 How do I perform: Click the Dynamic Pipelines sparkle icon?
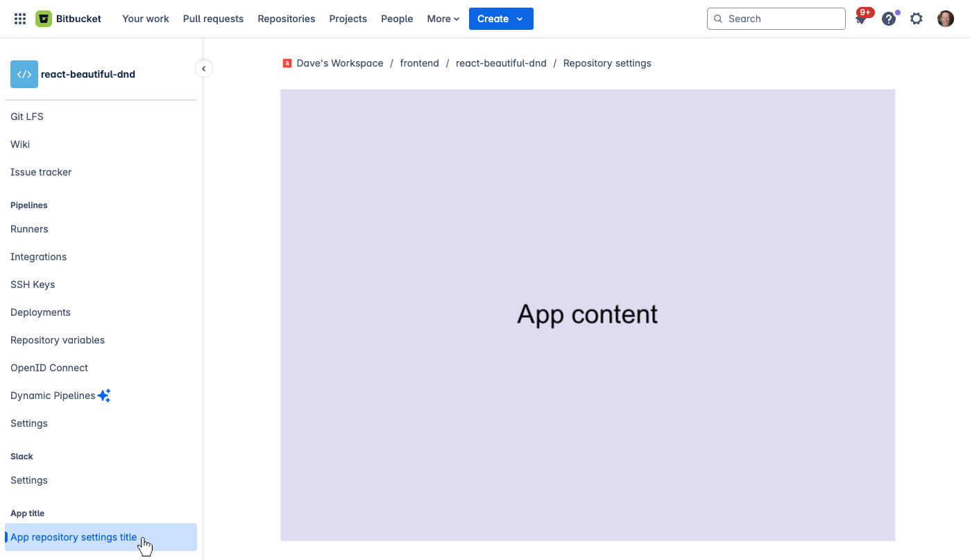click(104, 396)
